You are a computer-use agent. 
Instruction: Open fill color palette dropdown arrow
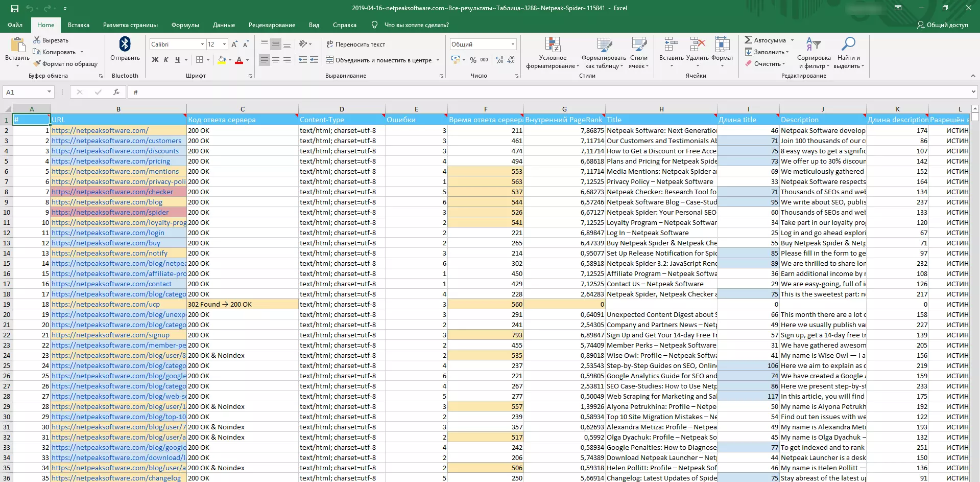click(x=230, y=60)
